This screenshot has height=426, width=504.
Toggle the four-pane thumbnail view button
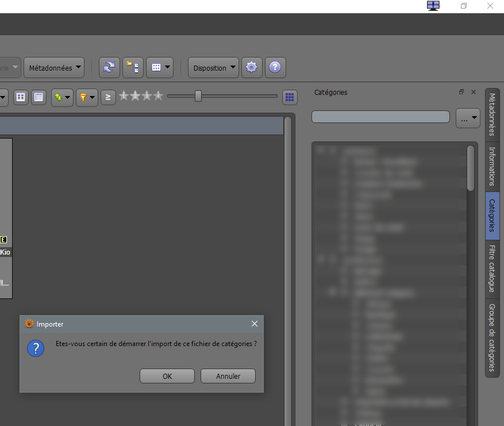coord(21,97)
